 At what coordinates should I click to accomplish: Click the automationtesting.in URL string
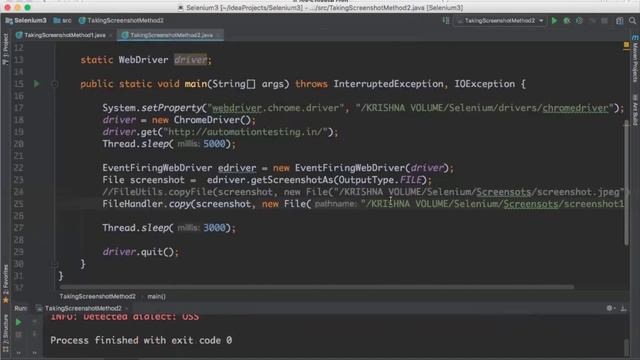coord(248,132)
